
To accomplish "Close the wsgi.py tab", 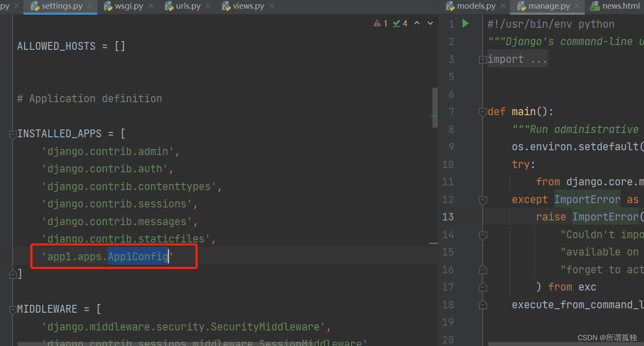I will pyautogui.click(x=151, y=6).
